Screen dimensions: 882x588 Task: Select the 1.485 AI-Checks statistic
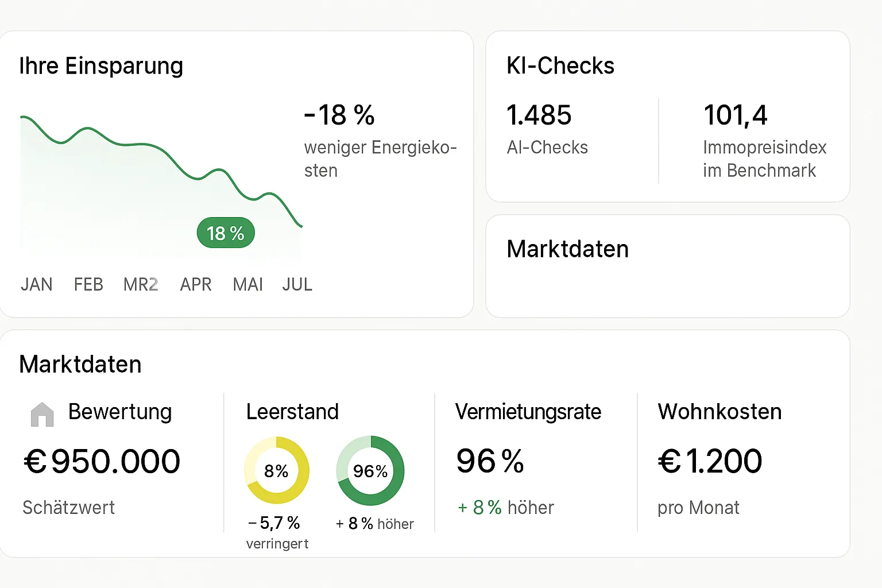pyautogui.click(x=539, y=115)
